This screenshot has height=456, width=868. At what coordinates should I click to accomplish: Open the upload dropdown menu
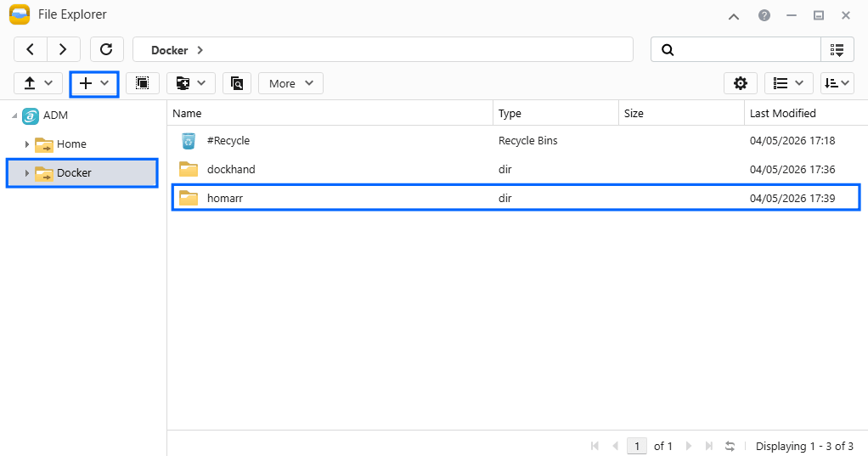[x=38, y=83]
